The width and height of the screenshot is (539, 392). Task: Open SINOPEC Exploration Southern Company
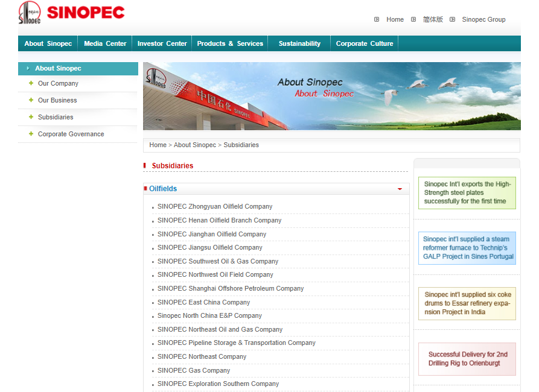[x=218, y=384]
